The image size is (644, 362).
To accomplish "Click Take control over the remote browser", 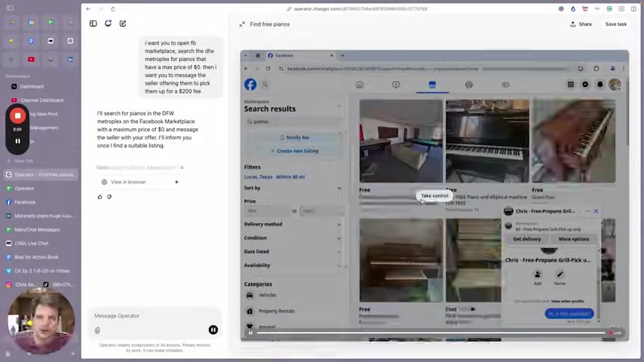I will coord(434,196).
